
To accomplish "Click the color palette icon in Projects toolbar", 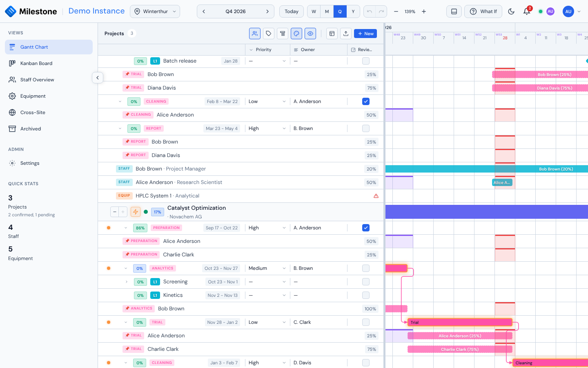I will [x=296, y=34].
